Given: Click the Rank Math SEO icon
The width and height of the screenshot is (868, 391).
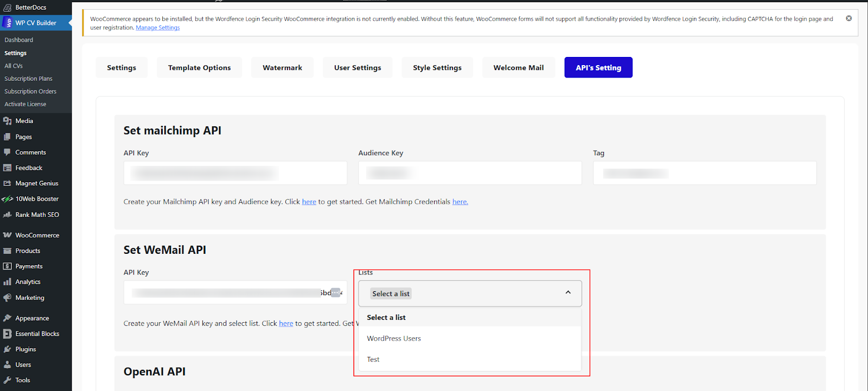Looking at the screenshot, I should tap(8, 215).
